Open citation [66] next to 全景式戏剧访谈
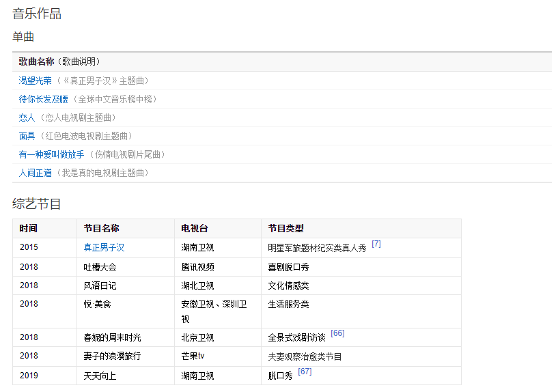558x392 pixels. [337, 333]
